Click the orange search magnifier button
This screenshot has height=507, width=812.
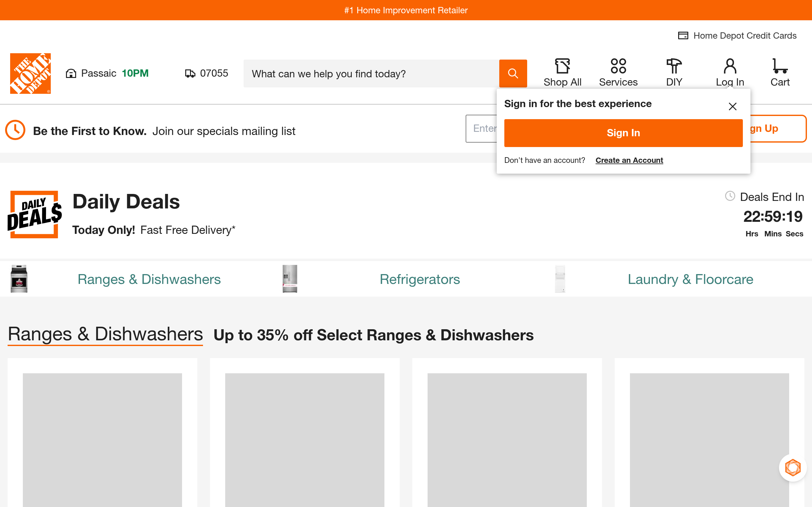click(x=513, y=74)
